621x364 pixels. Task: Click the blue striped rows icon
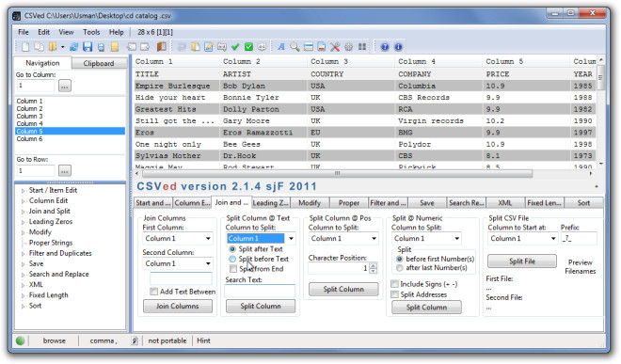click(x=308, y=47)
